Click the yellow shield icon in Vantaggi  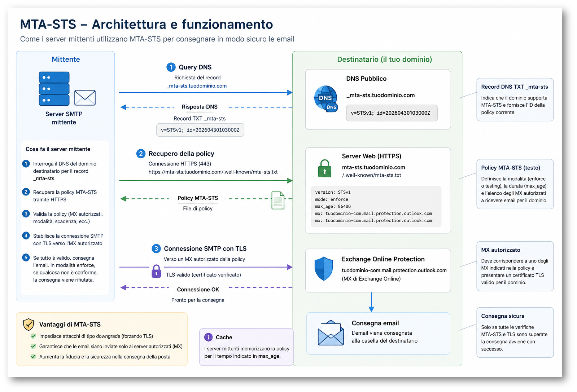pos(29,324)
